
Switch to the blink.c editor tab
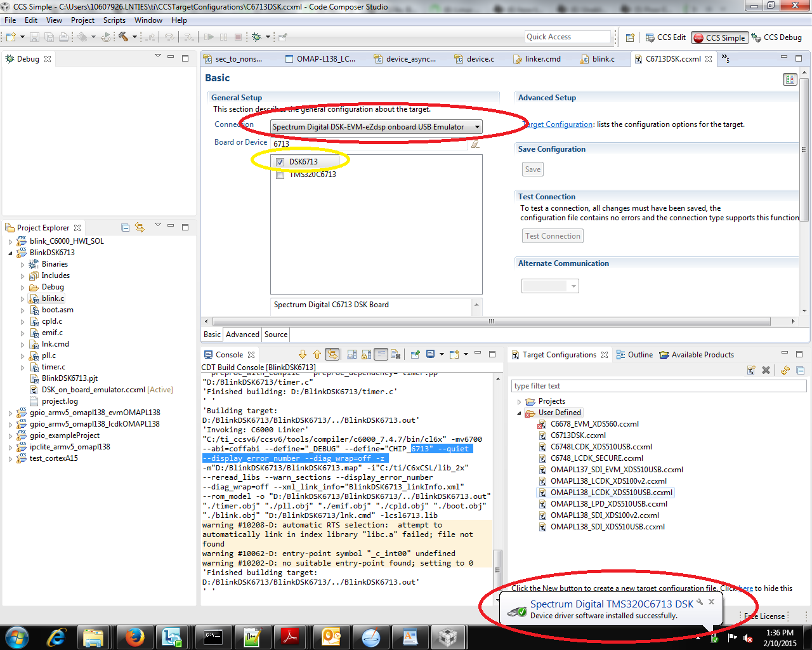tap(597, 59)
